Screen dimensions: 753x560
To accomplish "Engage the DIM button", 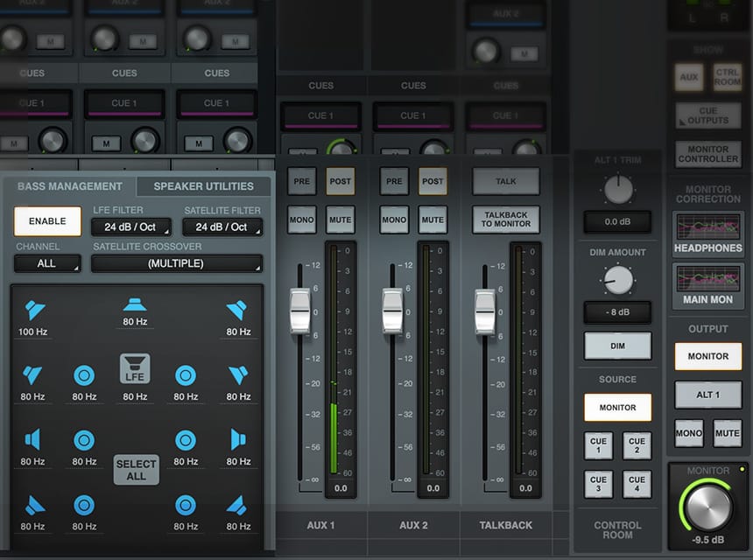I will tap(617, 346).
